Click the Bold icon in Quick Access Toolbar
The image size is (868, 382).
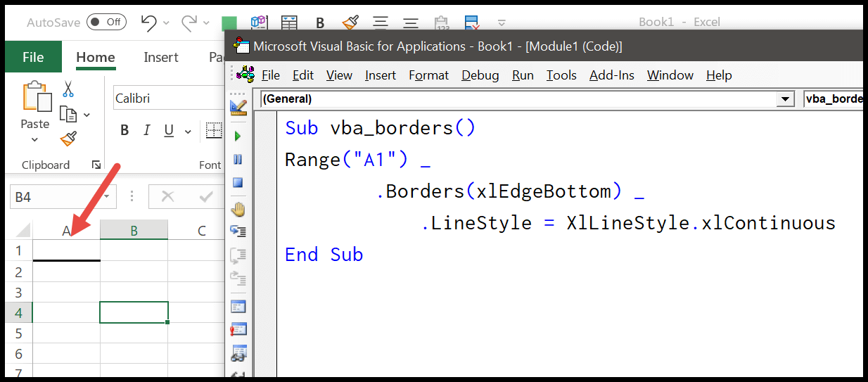coord(320,23)
